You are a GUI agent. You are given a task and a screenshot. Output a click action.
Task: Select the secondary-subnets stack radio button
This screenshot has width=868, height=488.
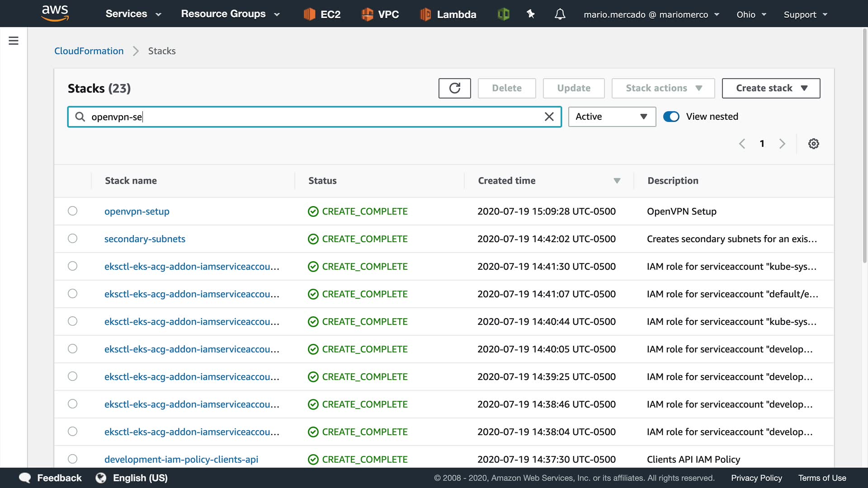point(72,239)
